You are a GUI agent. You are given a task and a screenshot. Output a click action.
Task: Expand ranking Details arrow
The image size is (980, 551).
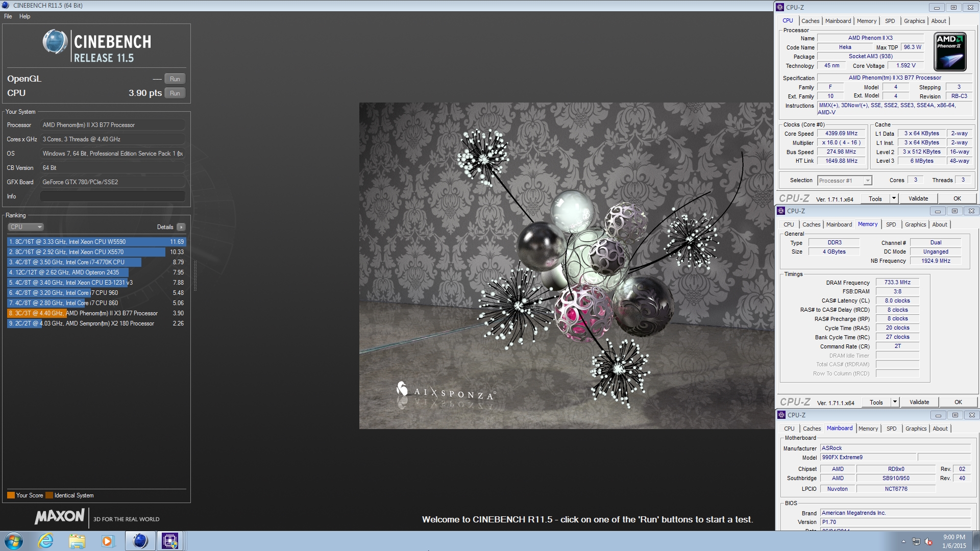(x=181, y=227)
